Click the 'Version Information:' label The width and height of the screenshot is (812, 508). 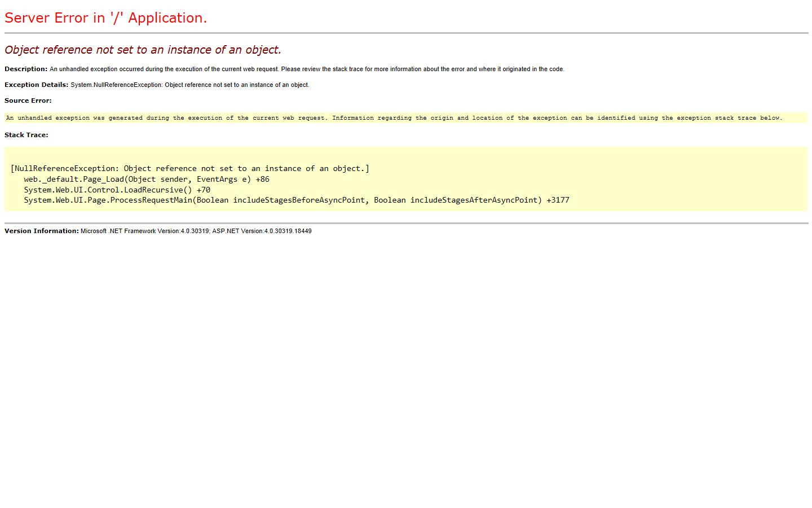coord(42,231)
